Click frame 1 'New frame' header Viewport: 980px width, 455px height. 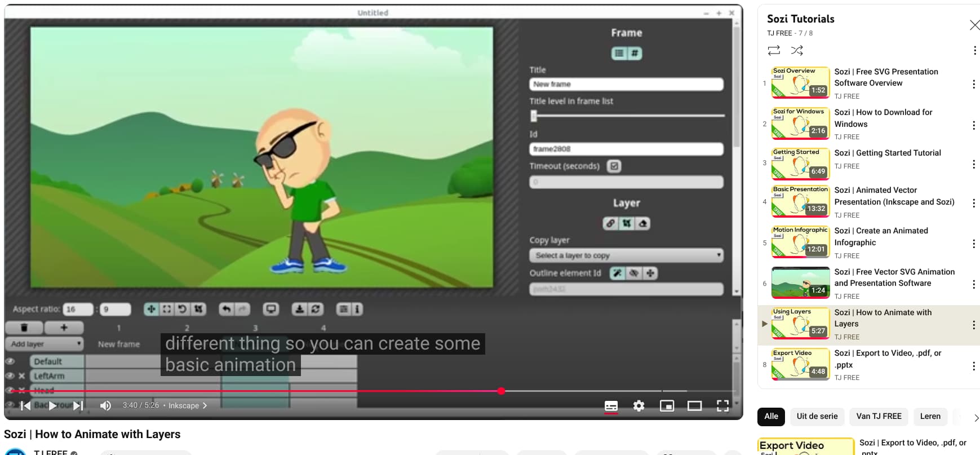pos(119,344)
